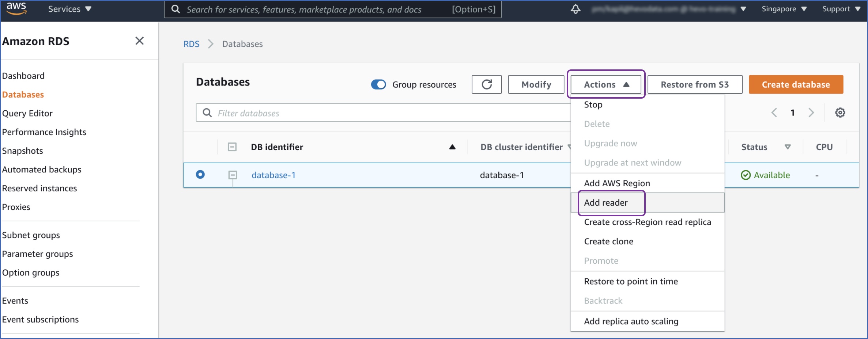Go to the previous page of databases

pos(774,113)
